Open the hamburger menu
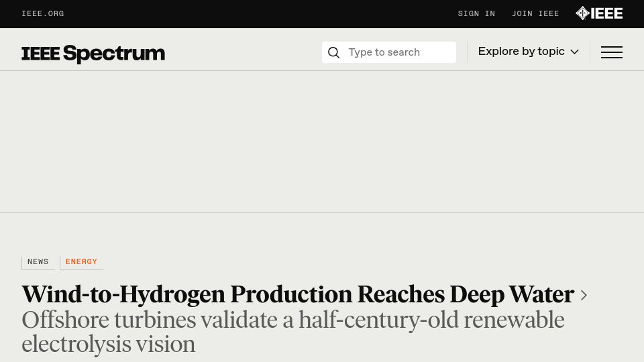Image resolution: width=644 pixels, height=362 pixels. 612,52
